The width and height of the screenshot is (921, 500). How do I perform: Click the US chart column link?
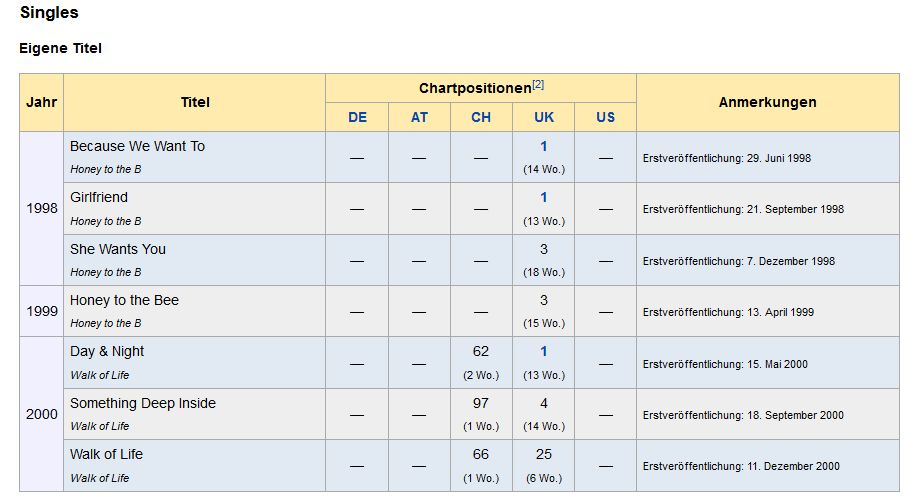(x=606, y=117)
